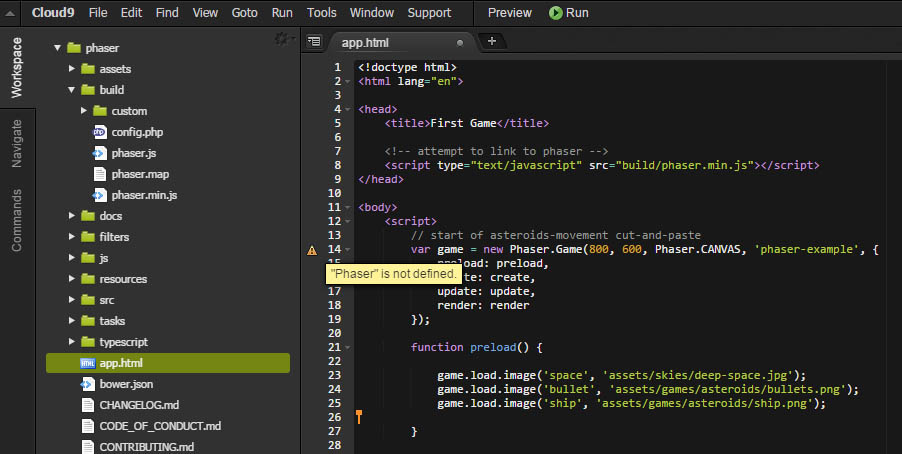Click the tasks folder icon
Screen dimensions: 902x454
(x=87, y=321)
